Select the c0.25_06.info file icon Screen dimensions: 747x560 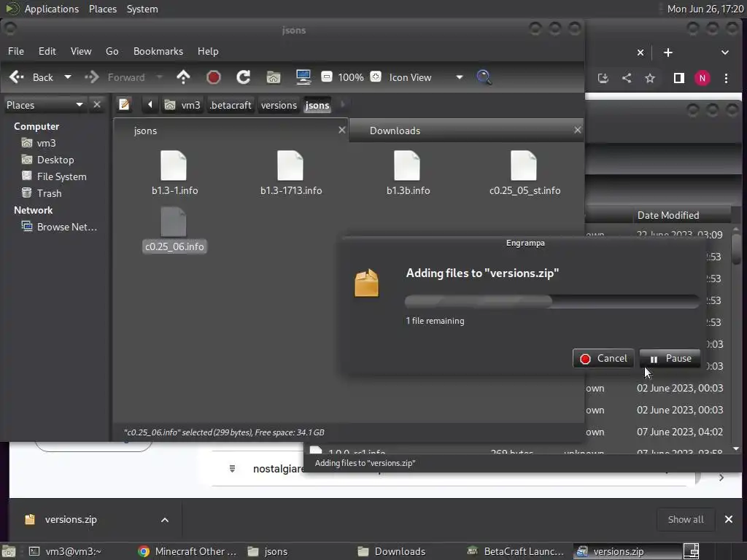point(174,222)
